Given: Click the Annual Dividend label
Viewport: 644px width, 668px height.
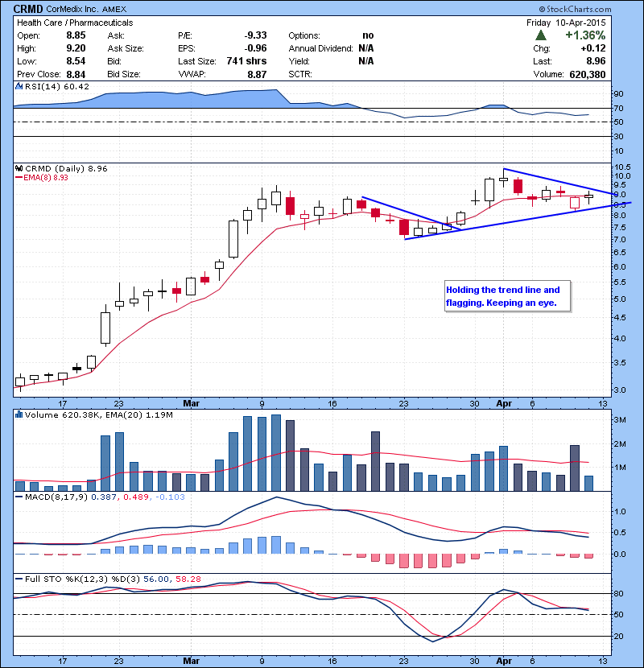Looking at the screenshot, I should (x=321, y=48).
